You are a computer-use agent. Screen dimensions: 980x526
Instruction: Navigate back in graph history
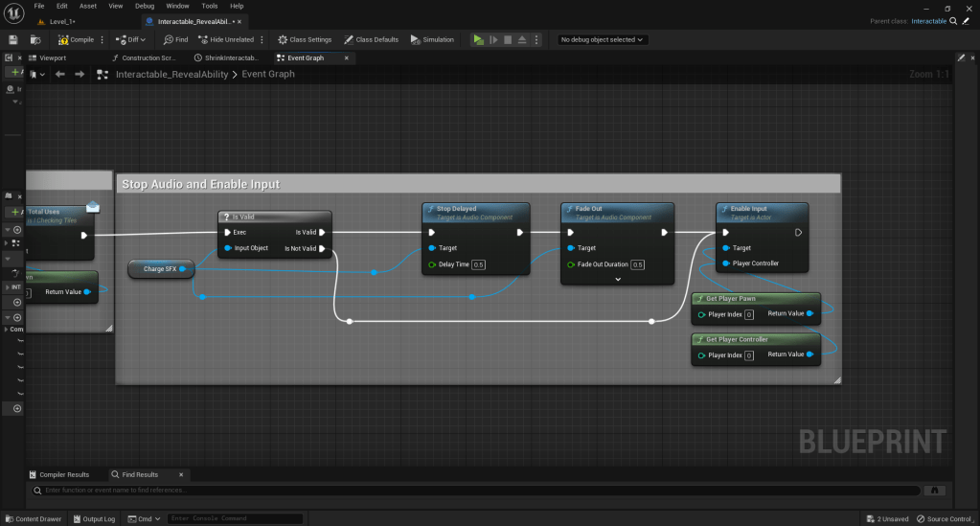click(x=60, y=74)
